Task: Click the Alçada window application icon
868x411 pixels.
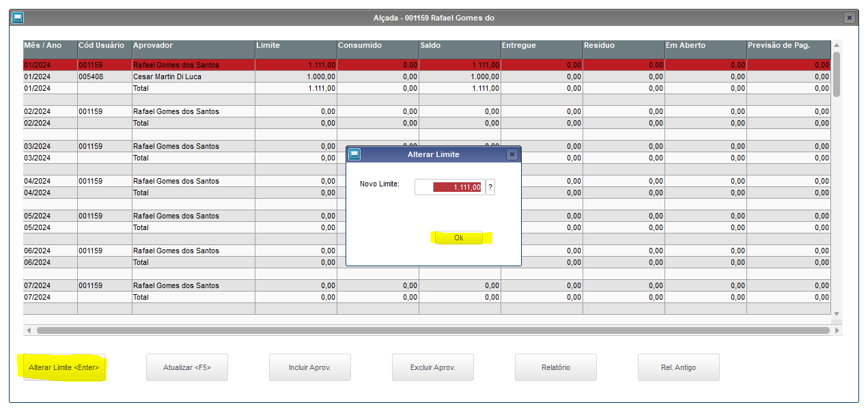Action: click(18, 18)
